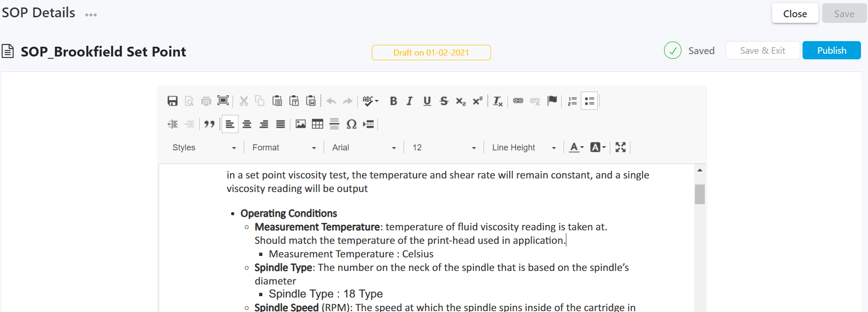Click the Maximize editor icon
This screenshot has height=312, width=868.
(x=621, y=148)
